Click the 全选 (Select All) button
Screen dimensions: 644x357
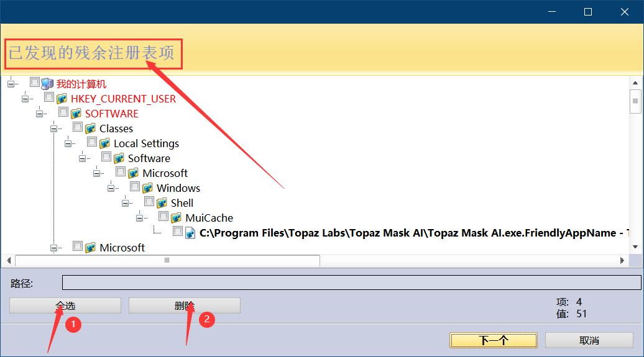tap(65, 305)
